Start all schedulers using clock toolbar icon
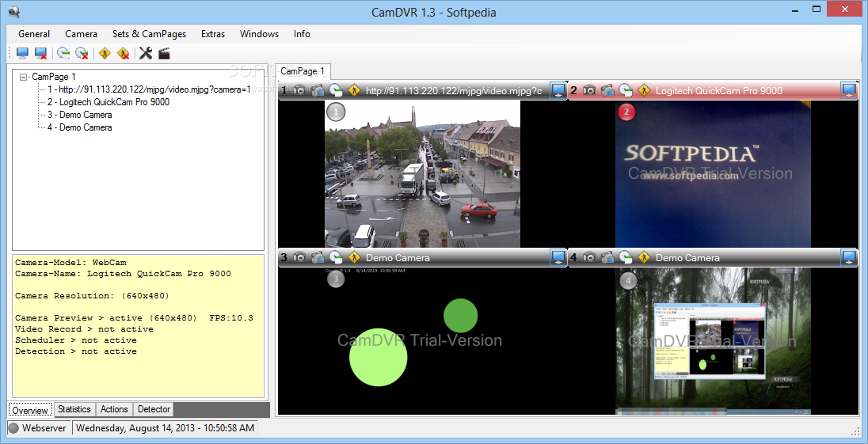The height and width of the screenshot is (444, 868). [x=63, y=53]
